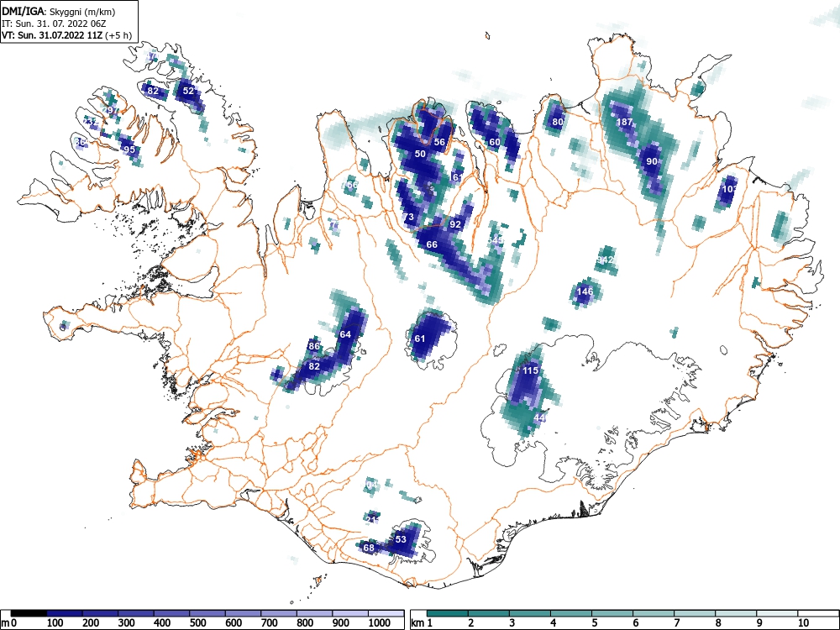Click the teal swatch between km 5 and 6
The width and height of the screenshot is (840, 630).
(612, 613)
